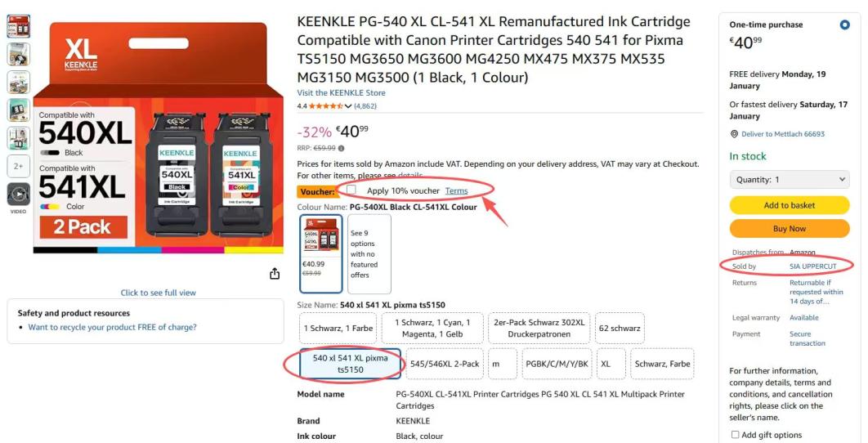Open See 9 options with no featured offers
This screenshot has width=868, height=443.
pos(369,253)
